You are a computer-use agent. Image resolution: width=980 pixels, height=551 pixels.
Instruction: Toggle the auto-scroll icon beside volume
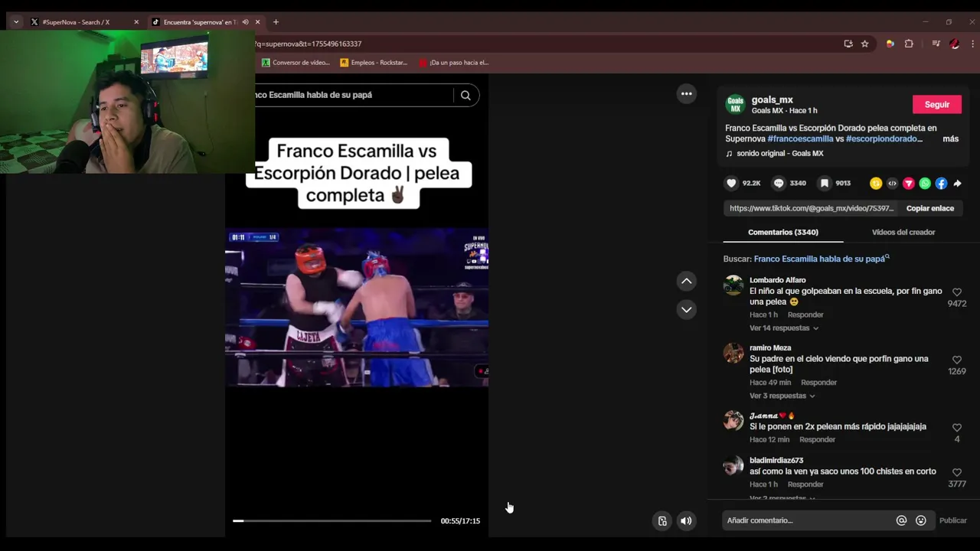662,521
